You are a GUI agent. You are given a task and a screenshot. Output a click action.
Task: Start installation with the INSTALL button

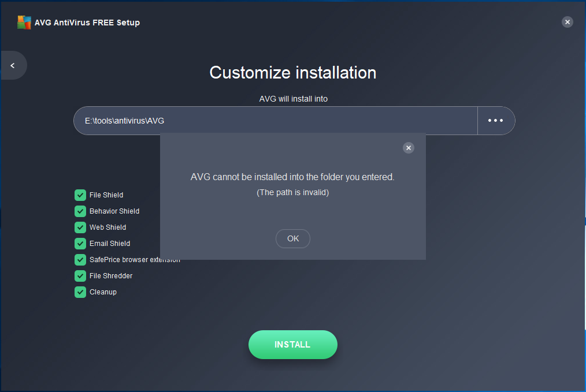(293, 345)
